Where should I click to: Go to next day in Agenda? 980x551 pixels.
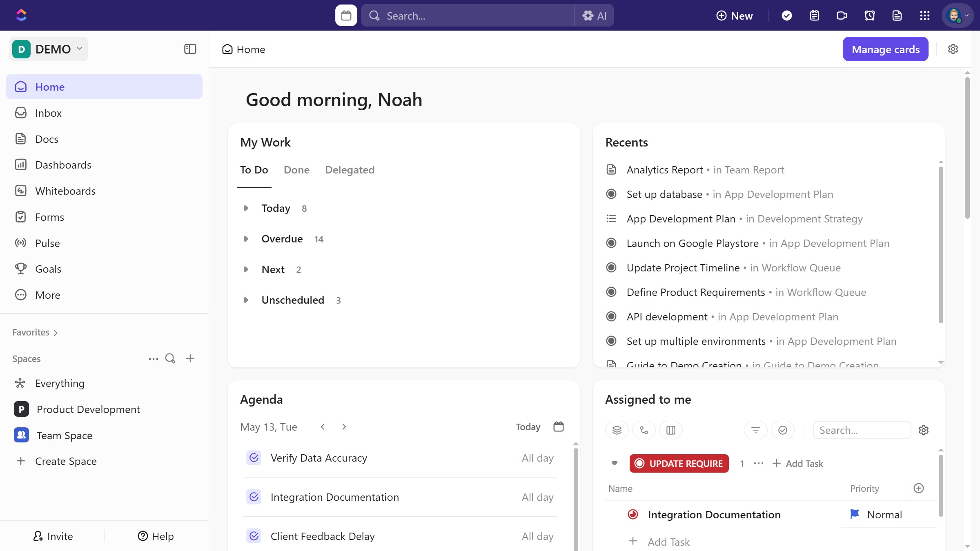tap(344, 427)
